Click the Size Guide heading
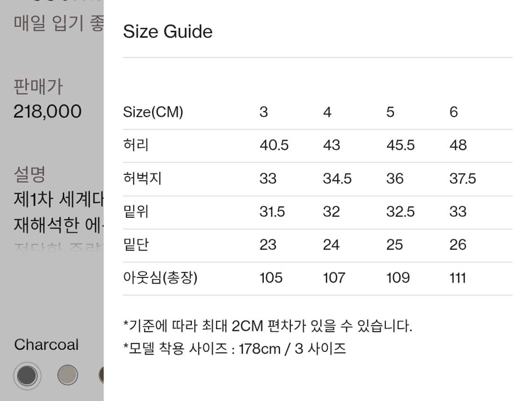532x401 pixels. pyautogui.click(x=167, y=31)
